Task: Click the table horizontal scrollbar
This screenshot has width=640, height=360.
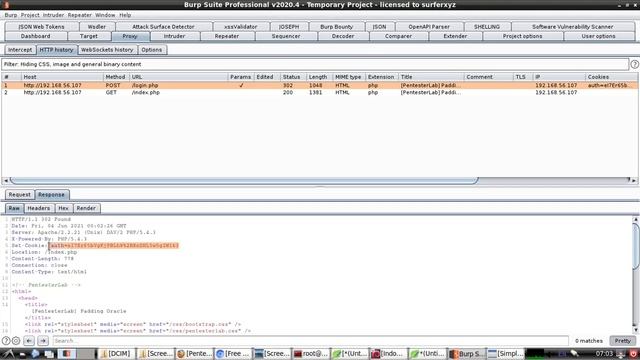Action: coord(244,180)
